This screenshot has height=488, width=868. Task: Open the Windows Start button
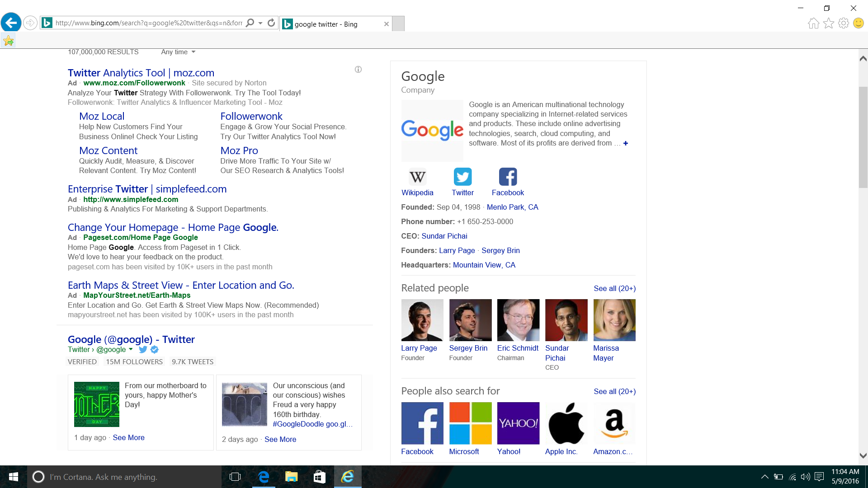point(14,477)
